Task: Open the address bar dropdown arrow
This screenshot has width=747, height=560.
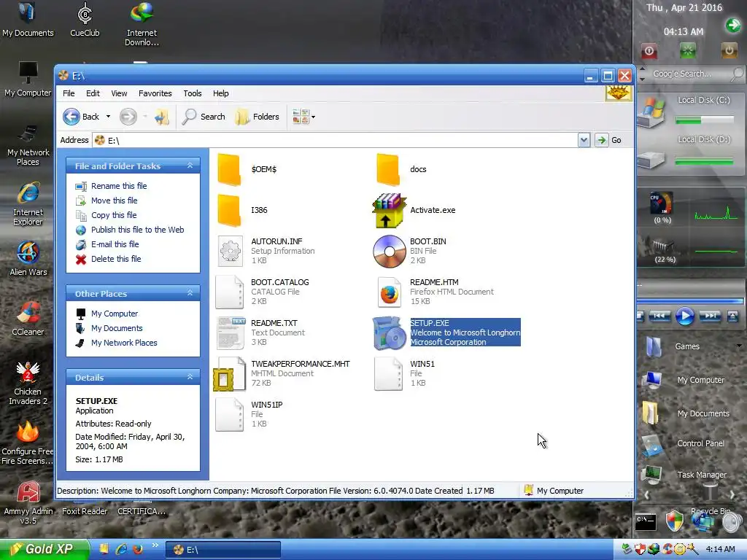Action: point(584,140)
